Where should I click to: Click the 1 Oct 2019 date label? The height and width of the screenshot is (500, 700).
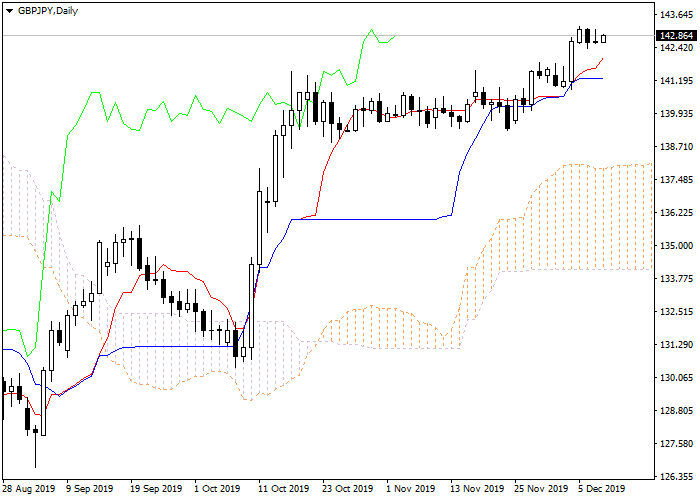pos(217,489)
